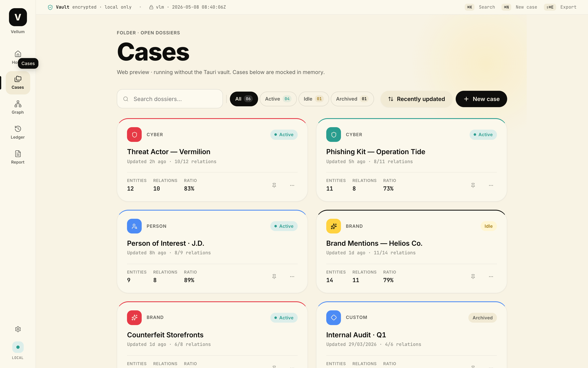
Task: Open more options for Threat Actor — Vermilion
Action: tap(292, 185)
